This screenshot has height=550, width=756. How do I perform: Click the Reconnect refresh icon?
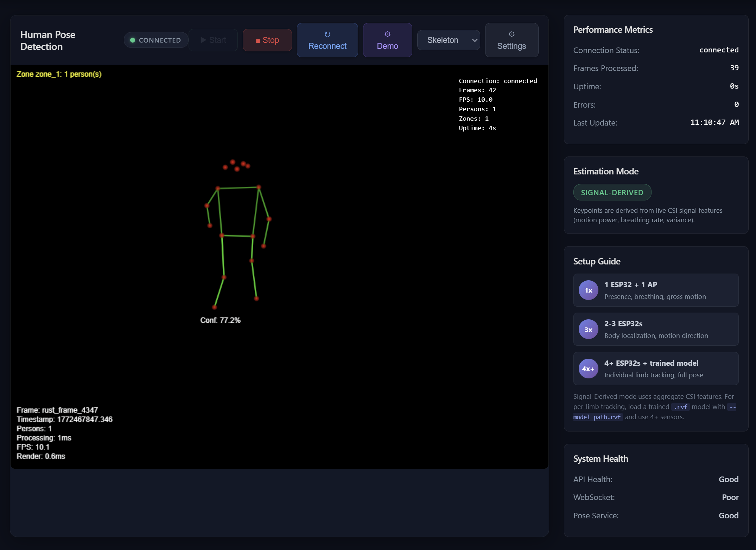click(327, 34)
